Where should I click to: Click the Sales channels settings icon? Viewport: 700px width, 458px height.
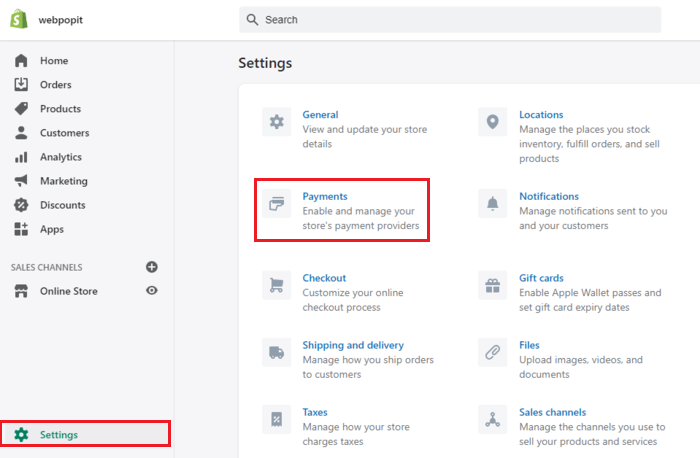(491, 419)
